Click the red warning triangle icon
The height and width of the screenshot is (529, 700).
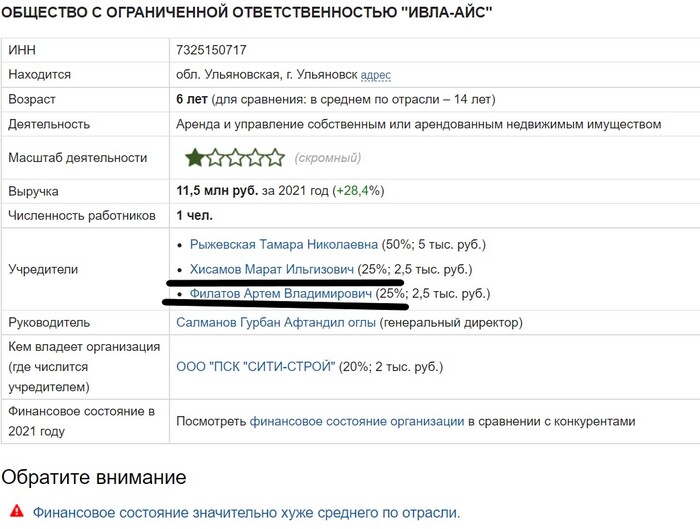17,511
